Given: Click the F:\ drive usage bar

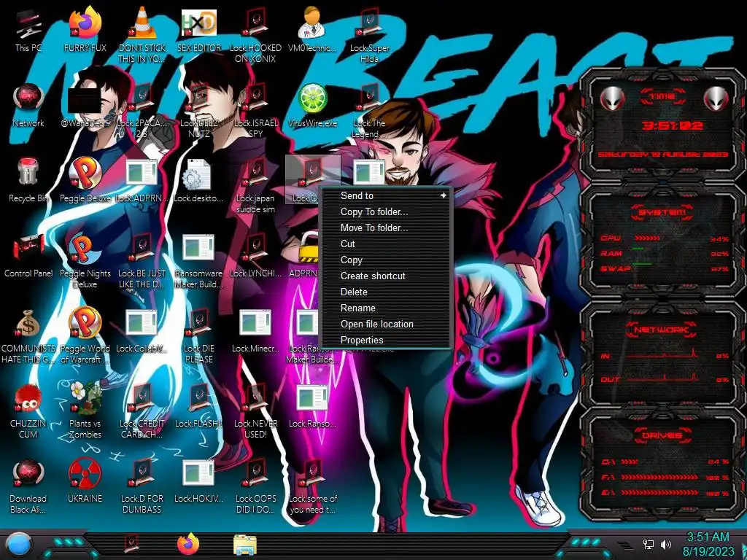Looking at the screenshot, I should coord(659,477).
